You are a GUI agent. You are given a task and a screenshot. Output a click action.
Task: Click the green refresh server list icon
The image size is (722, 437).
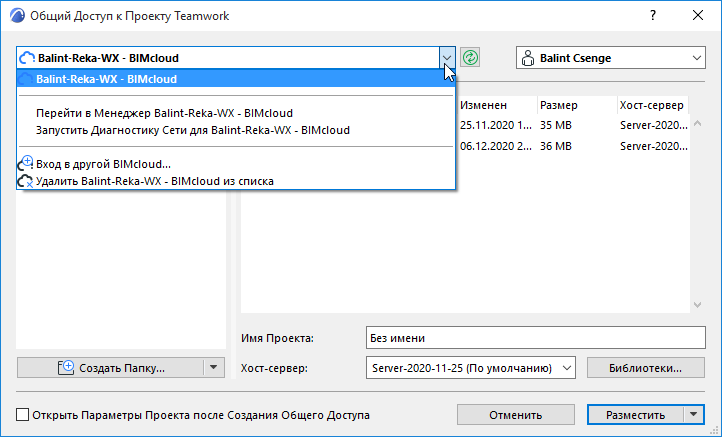[x=470, y=58]
